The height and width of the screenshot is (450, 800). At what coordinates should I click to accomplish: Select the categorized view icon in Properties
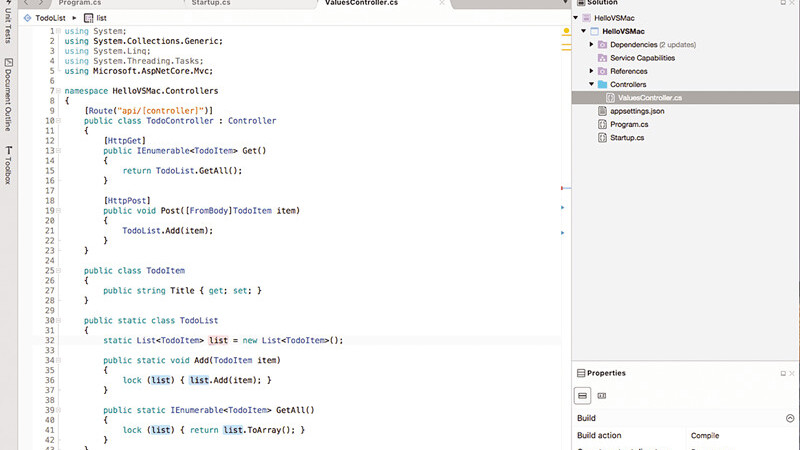coord(584,395)
